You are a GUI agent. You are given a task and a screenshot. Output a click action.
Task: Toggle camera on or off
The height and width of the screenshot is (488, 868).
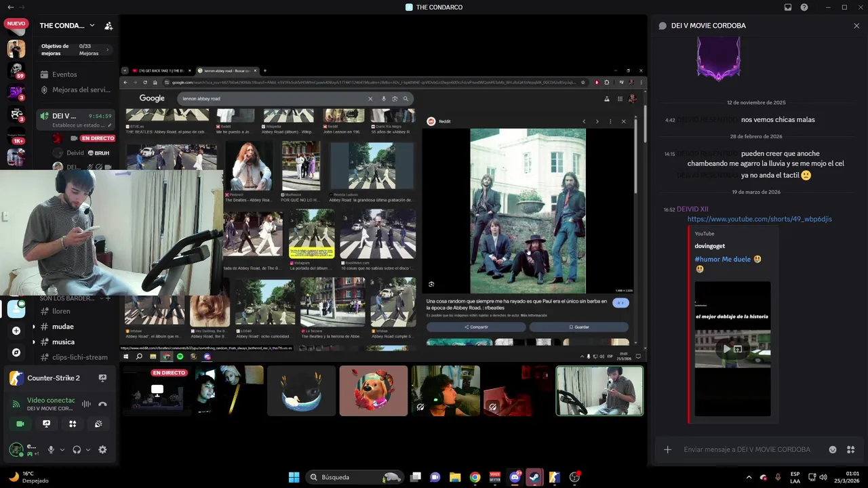point(20,424)
